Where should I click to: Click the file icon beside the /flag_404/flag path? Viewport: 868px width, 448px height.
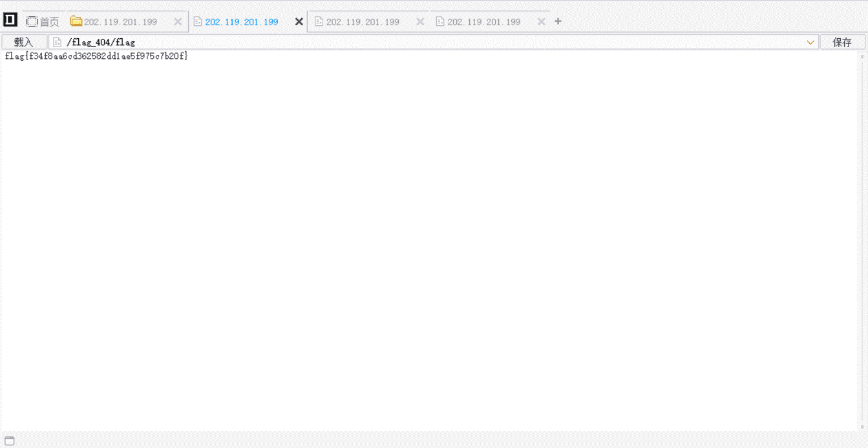point(58,42)
